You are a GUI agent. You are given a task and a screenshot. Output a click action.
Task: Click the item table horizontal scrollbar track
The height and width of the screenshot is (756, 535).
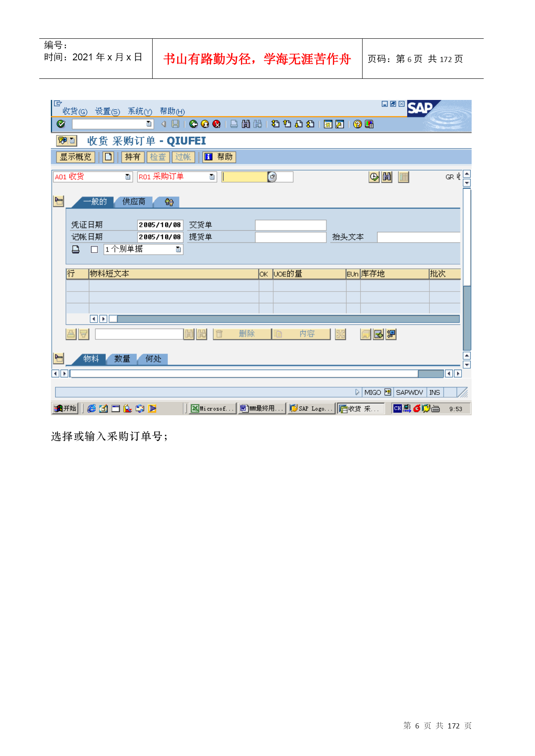point(288,319)
